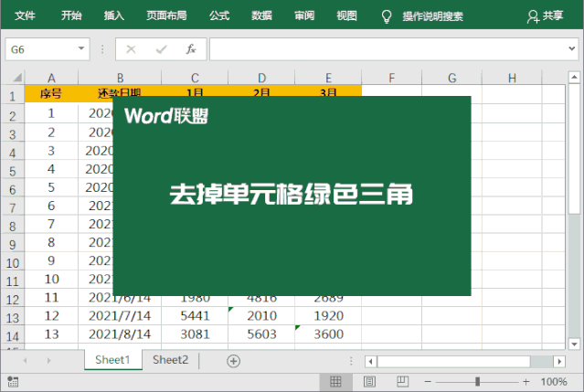Click the zoom in plus icon
This screenshot has width=584, height=392.
[526, 381]
